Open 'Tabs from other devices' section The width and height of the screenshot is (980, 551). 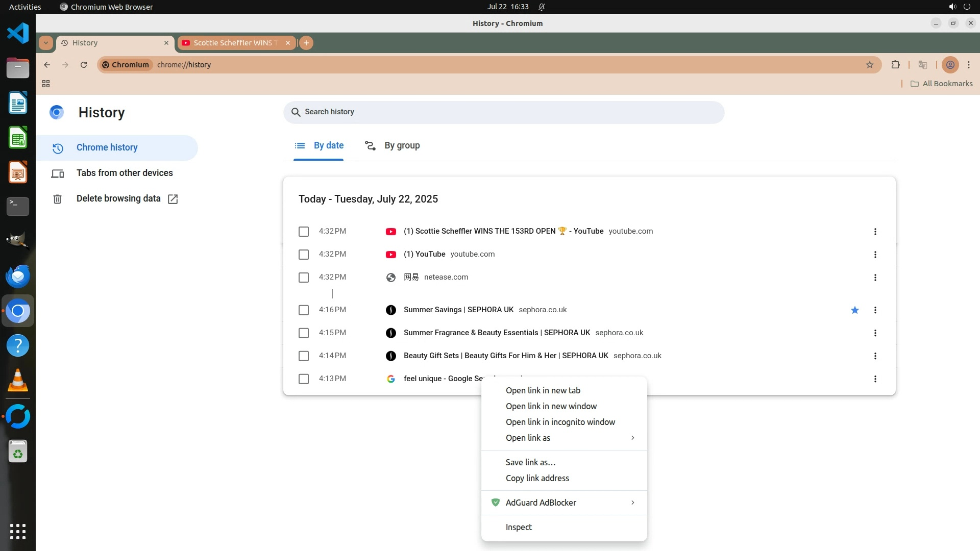[x=125, y=173]
